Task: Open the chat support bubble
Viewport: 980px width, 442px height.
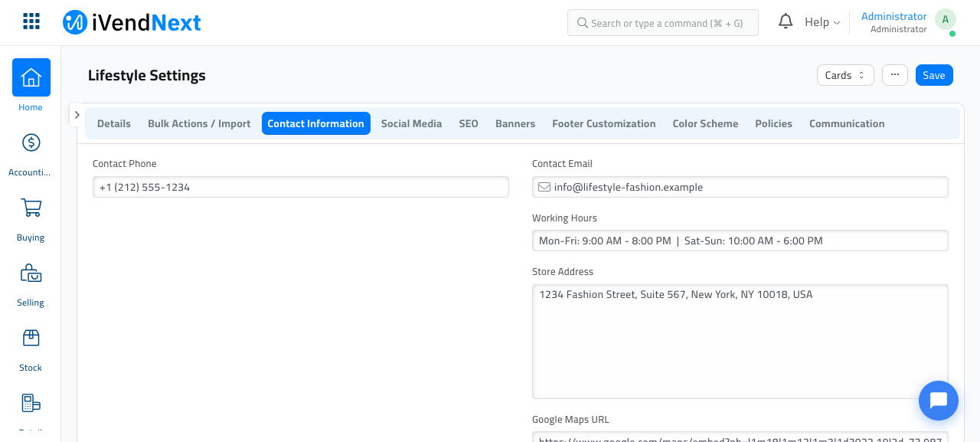Action: pyautogui.click(x=939, y=401)
